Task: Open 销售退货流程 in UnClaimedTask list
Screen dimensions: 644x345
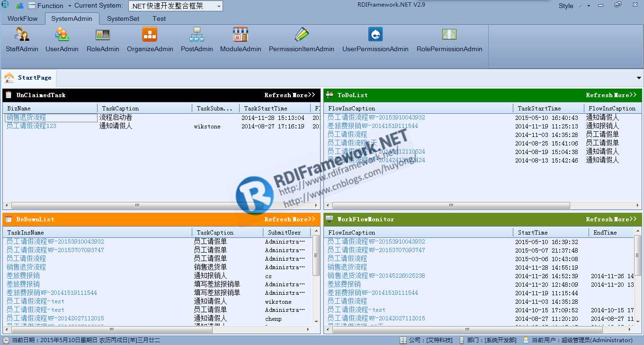Action: point(26,118)
